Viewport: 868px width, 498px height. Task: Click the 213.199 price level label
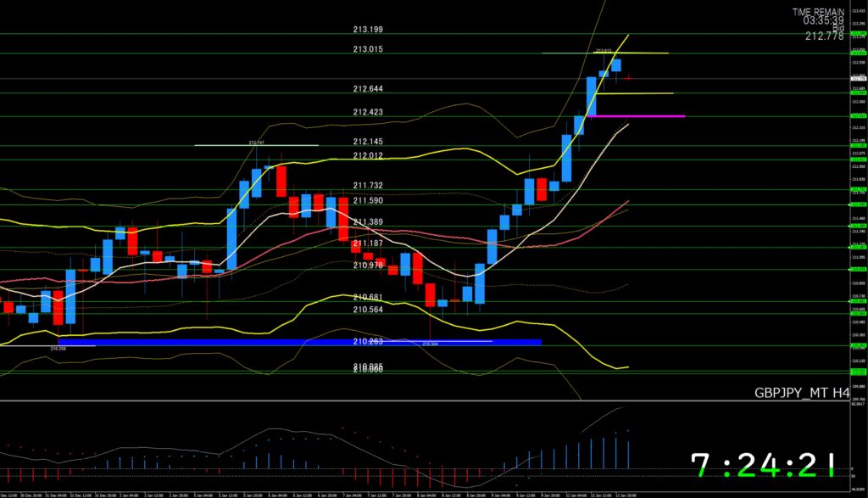368,29
